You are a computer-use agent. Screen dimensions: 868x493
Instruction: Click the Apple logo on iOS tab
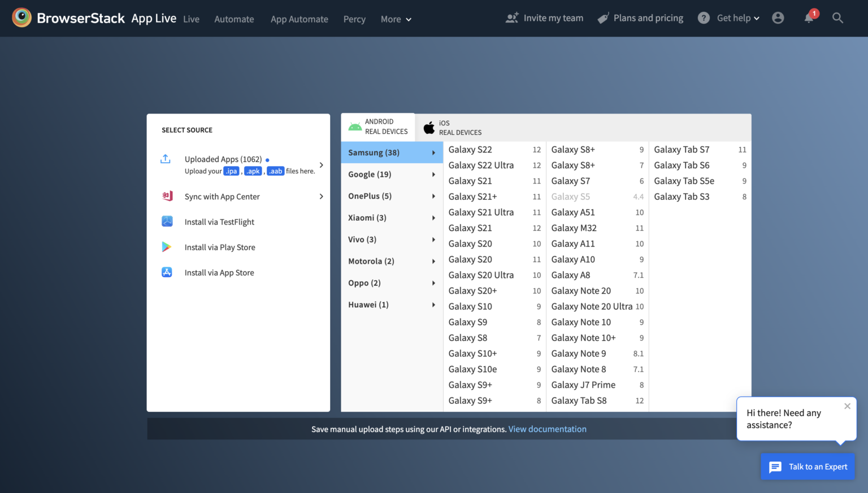pos(429,127)
